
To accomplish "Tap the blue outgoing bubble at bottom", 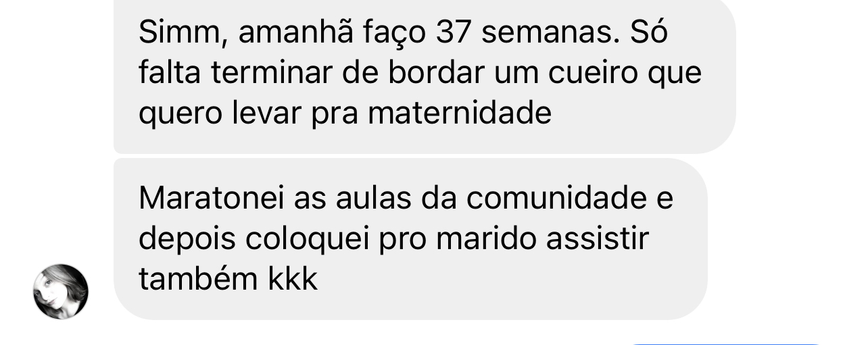I will click(x=726, y=343).
